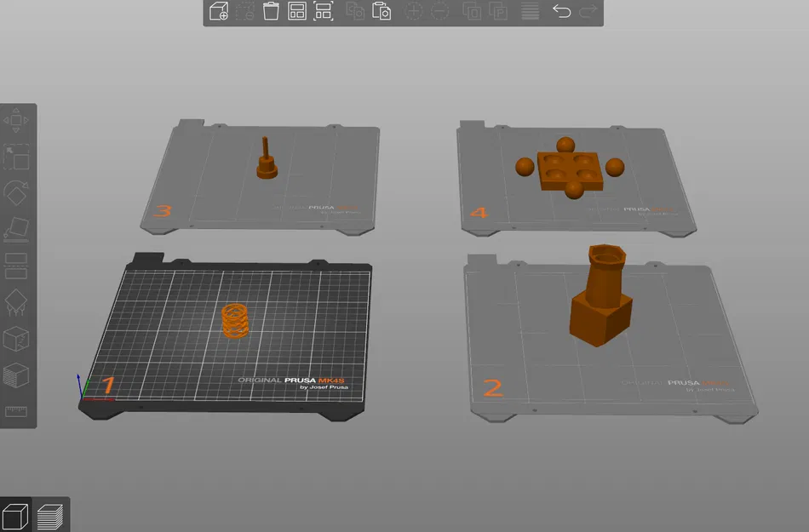This screenshot has width=809, height=532.
Task: Select the striped cube painting tool
Action: [x=16, y=375]
